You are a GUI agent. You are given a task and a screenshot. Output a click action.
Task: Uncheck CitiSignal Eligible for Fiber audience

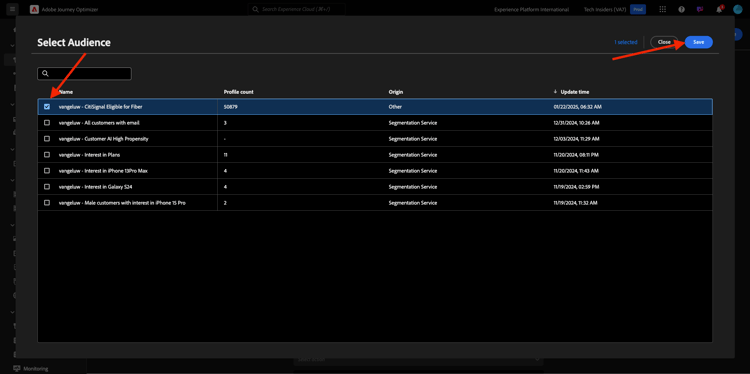coord(47,107)
